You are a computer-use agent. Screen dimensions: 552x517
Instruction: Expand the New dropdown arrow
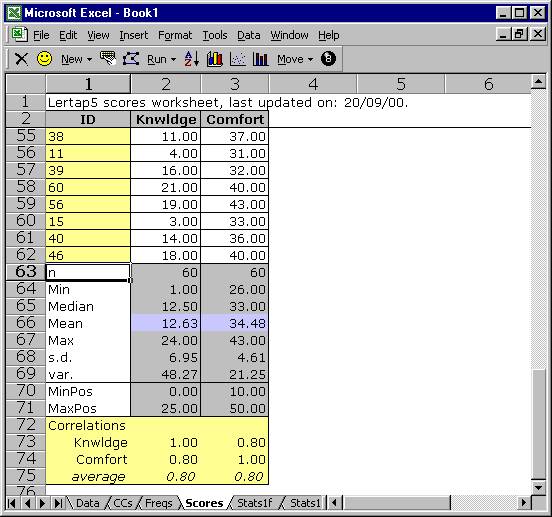coord(89,59)
